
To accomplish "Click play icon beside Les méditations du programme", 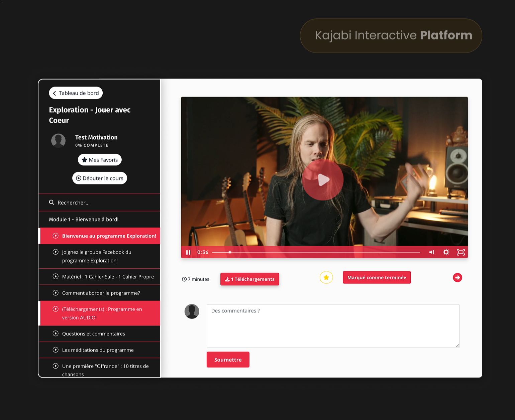I will [x=56, y=350].
